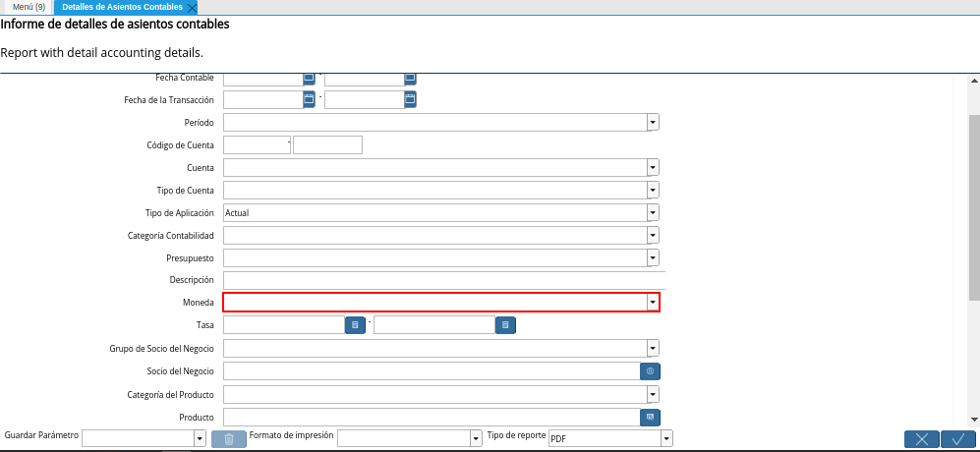Viewport: 980px width, 452px height.
Task: Open the Guardar Parámetro dropdown
Action: [200, 439]
